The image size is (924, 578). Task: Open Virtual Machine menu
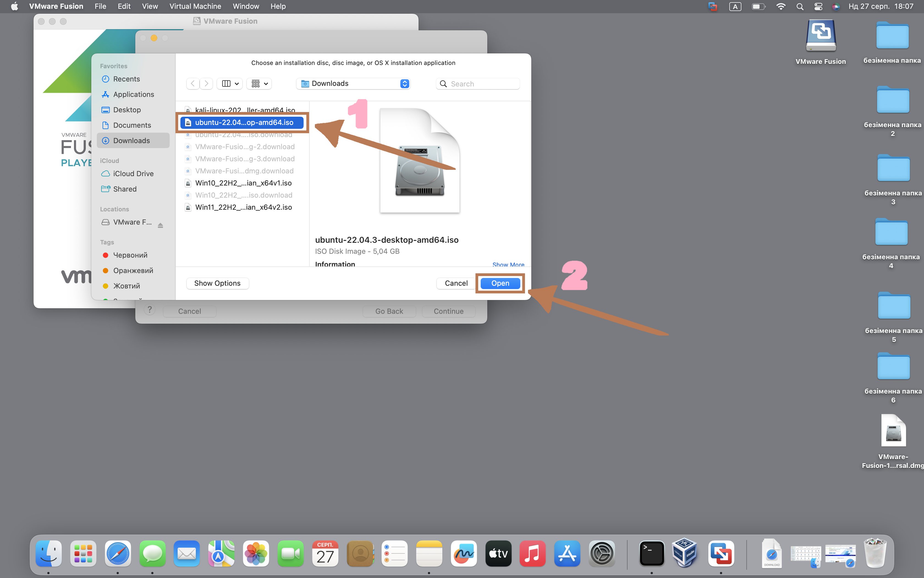coord(195,7)
